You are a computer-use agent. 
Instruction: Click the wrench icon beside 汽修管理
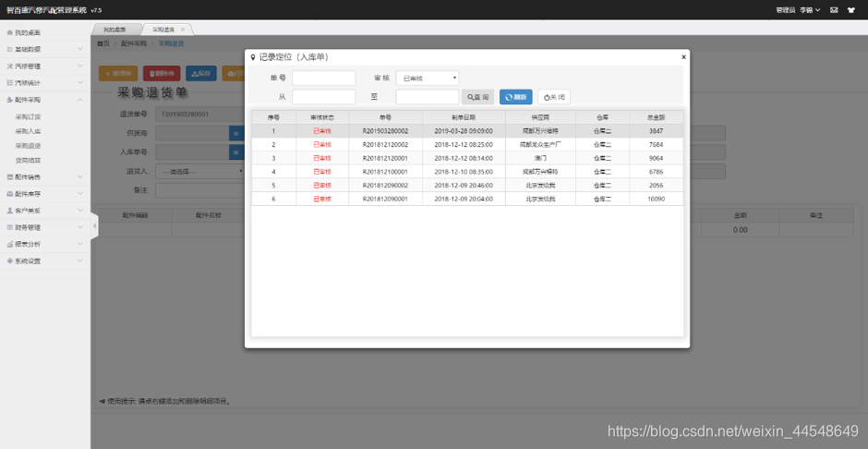click(x=10, y=66)
